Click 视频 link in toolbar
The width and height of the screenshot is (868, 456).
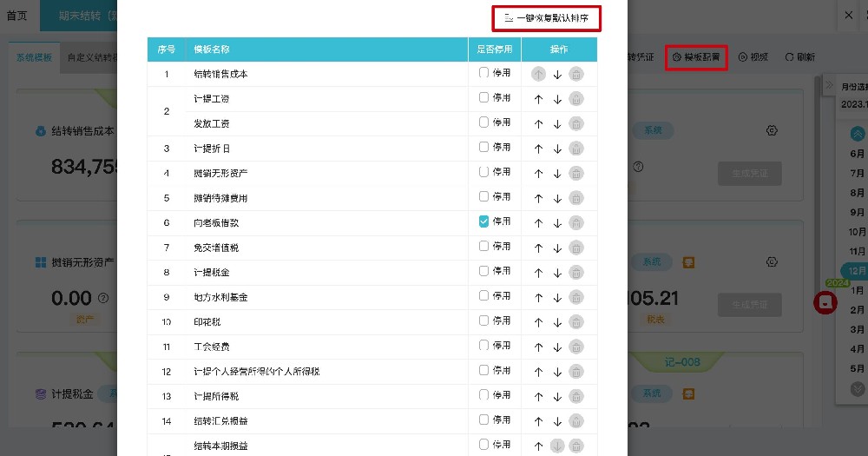pyautogui.click(x=753, y=57)
